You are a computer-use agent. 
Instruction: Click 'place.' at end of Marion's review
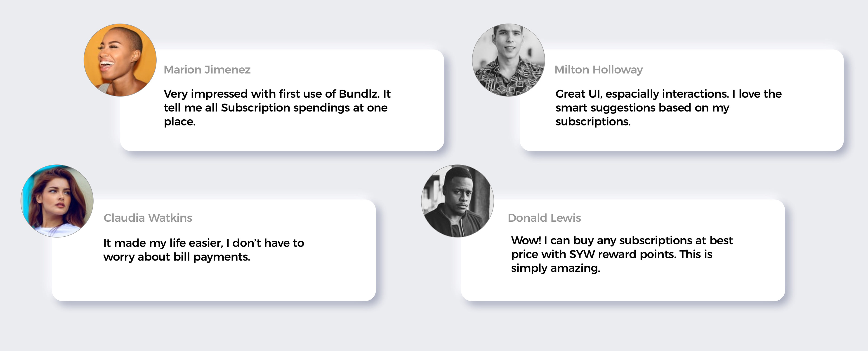pyautogui.click(x=180, y=122)
